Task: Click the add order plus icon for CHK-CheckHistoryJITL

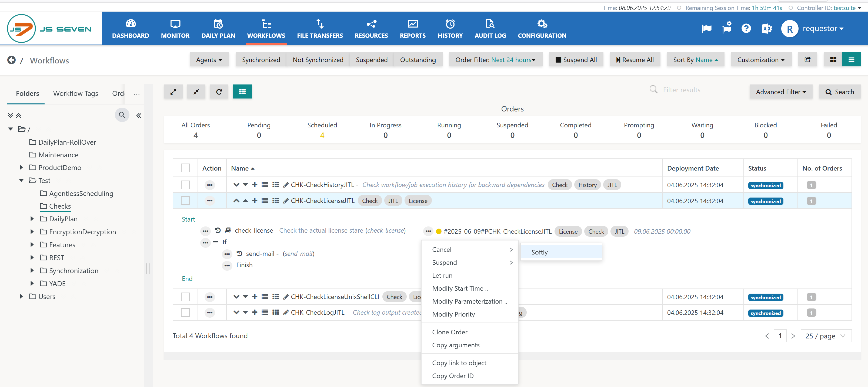Action: [x=255, y=185]
